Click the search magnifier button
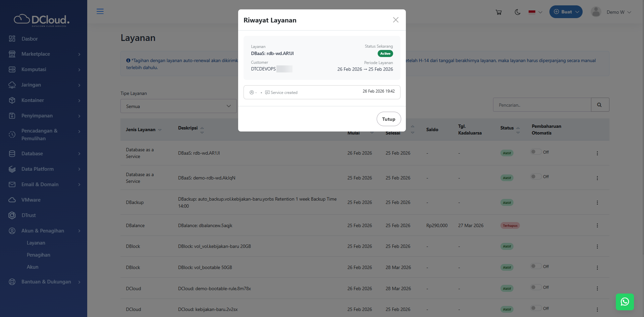Screen dimensions: 644x317 600,105
